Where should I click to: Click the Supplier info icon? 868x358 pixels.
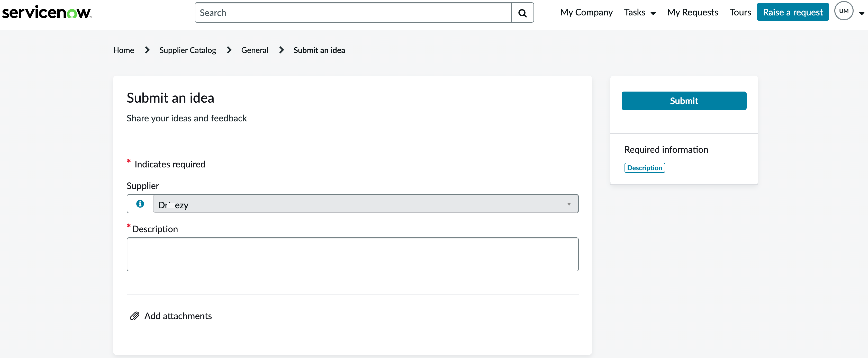140,204
